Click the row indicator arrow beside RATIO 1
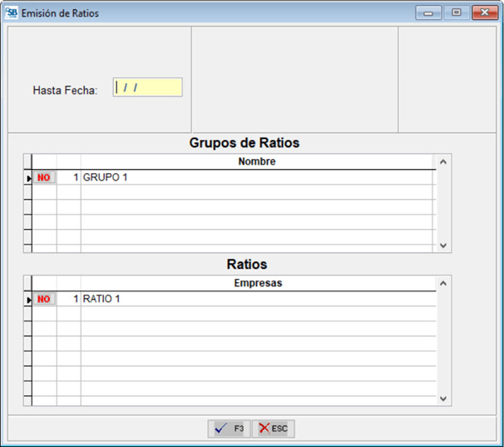 pos(27,300)
